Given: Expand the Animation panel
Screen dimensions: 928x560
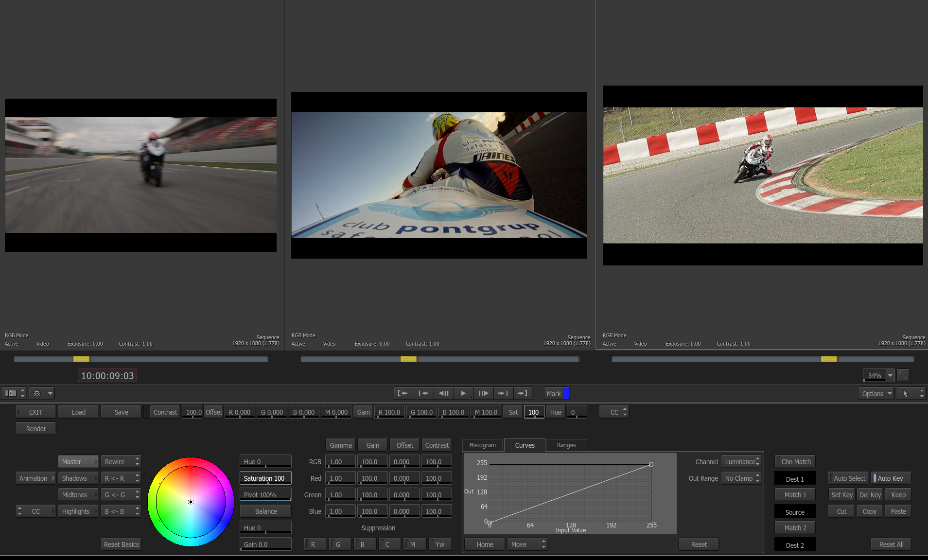Looking at the screenshot, I should 35,478.
